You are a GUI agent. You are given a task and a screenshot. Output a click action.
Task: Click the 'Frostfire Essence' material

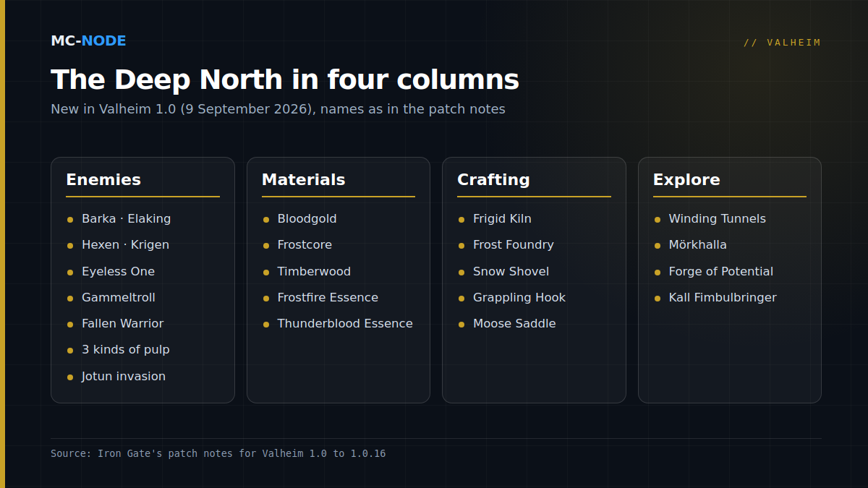328,297
